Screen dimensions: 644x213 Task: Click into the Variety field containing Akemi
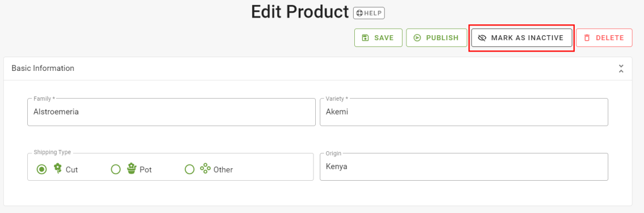click(x=464, y=112)
